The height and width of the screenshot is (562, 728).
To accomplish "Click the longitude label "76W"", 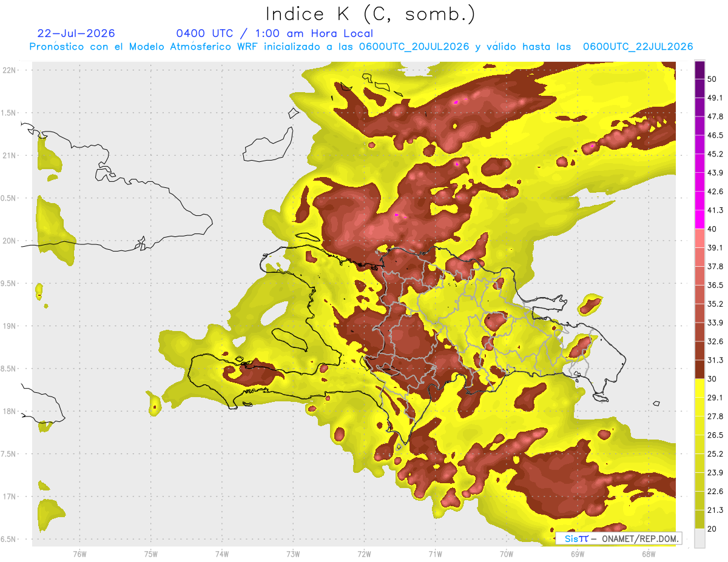I will (x=79, y=554).
